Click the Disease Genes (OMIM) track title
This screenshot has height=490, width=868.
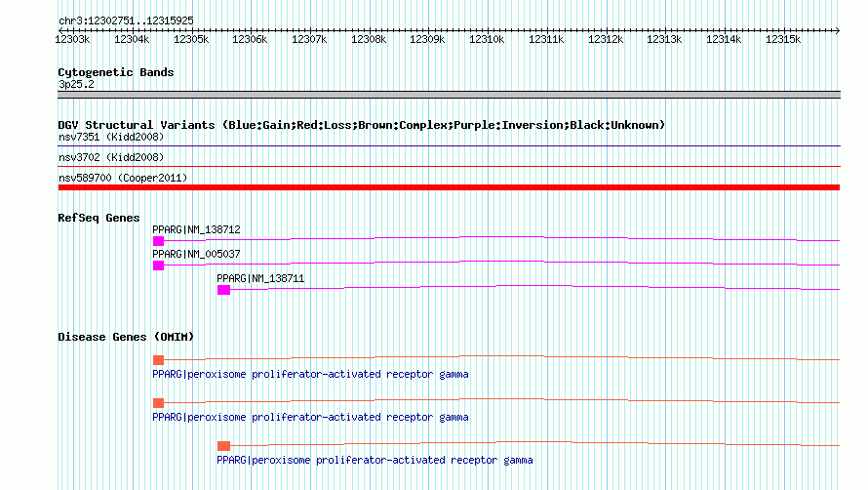point(126,337)
